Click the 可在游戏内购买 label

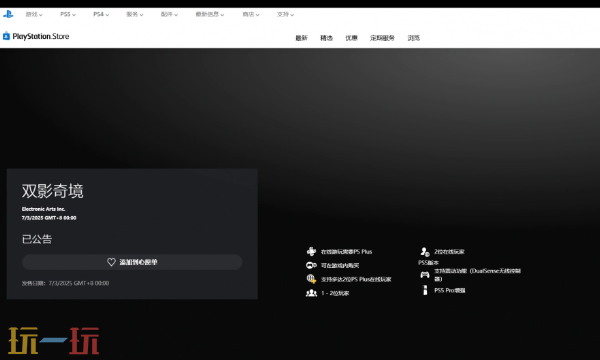[340, 265]
